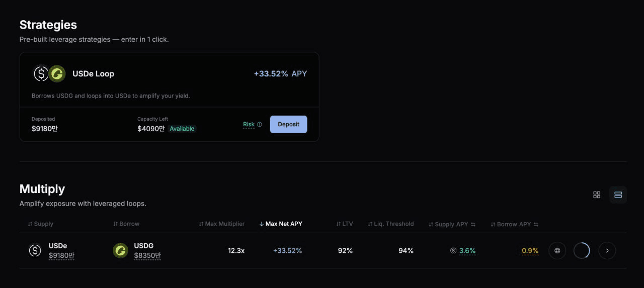Sort table by Max Multiplier
644x288 pixels.
point(221,224)
